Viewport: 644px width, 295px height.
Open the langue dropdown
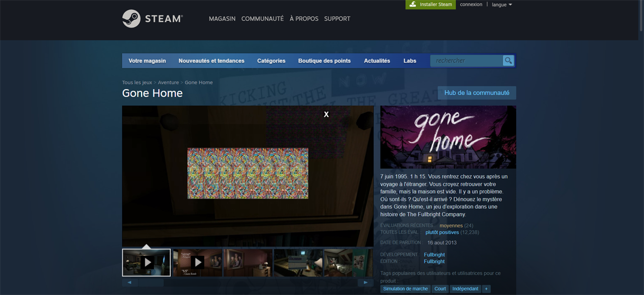502,4
